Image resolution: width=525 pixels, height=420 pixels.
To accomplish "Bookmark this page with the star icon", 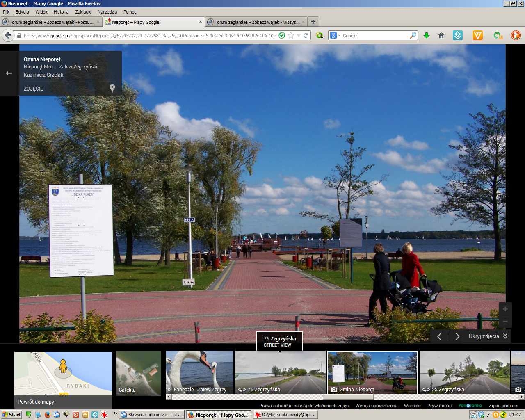I will pos(291,36).
